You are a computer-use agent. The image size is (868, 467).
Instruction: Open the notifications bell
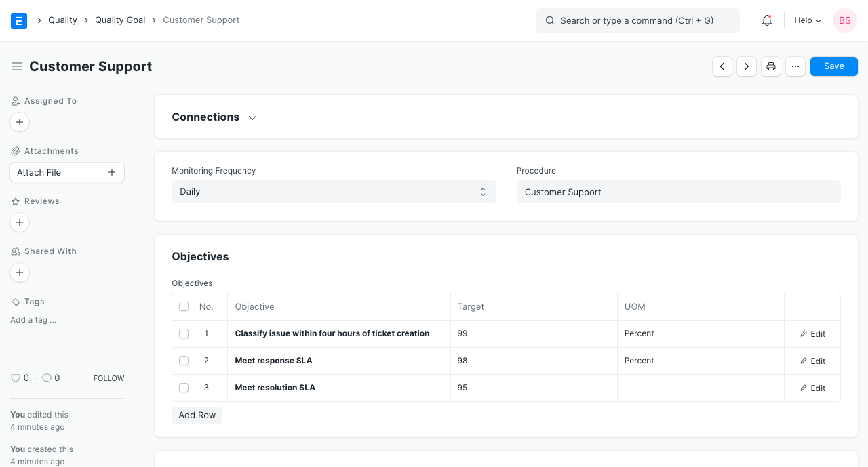(x=767, y=20)
